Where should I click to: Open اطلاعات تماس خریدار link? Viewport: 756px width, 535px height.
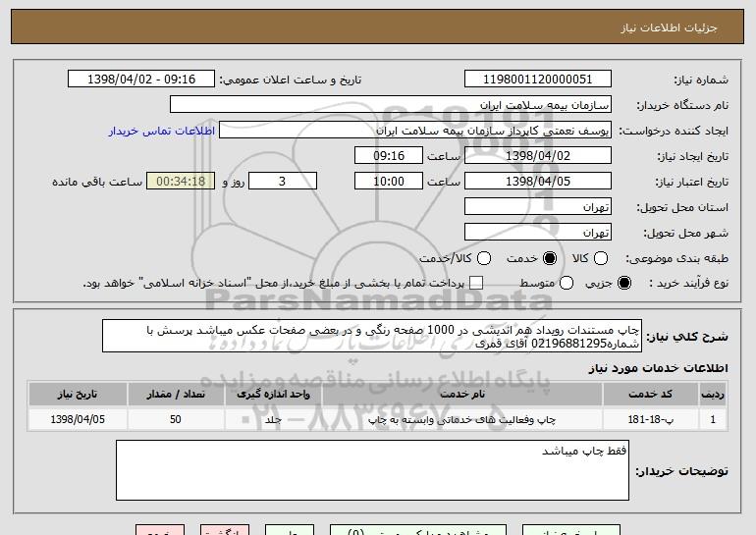162,131
